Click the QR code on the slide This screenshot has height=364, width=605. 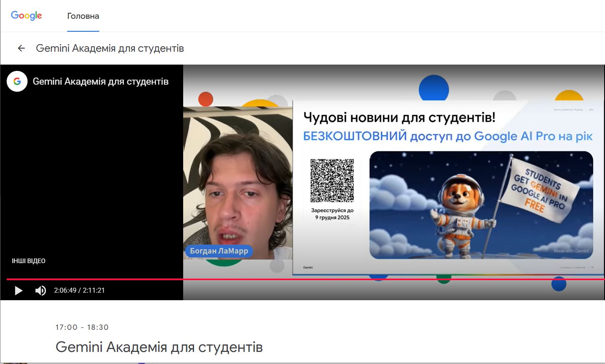click(332, 180)
